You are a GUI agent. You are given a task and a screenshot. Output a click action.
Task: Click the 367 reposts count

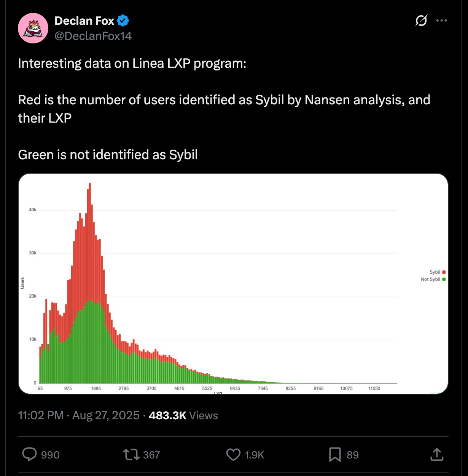click(x=151, y=455)
